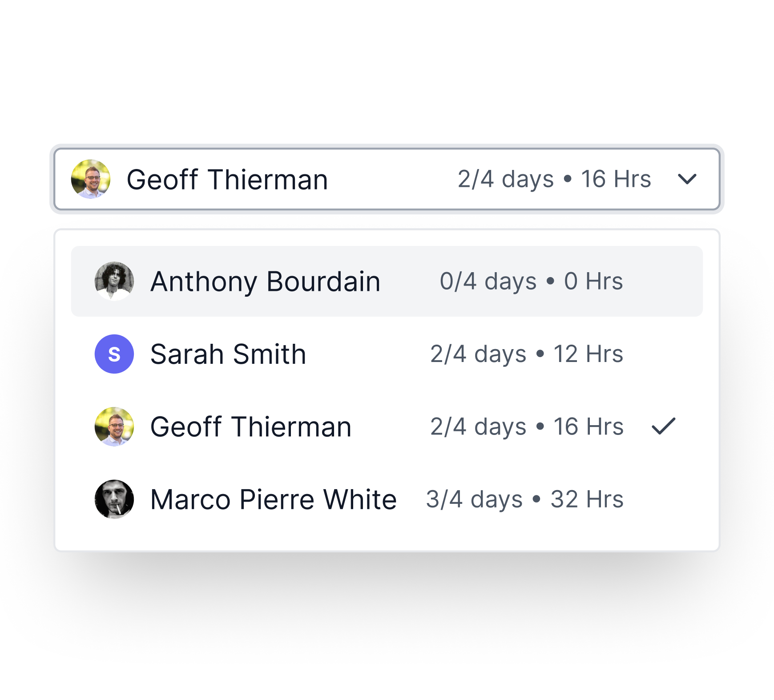Click the 2/4 days • 16 Hrs text in select field
The height and width of the screenshot is (700, 774).
pos(554,180)
